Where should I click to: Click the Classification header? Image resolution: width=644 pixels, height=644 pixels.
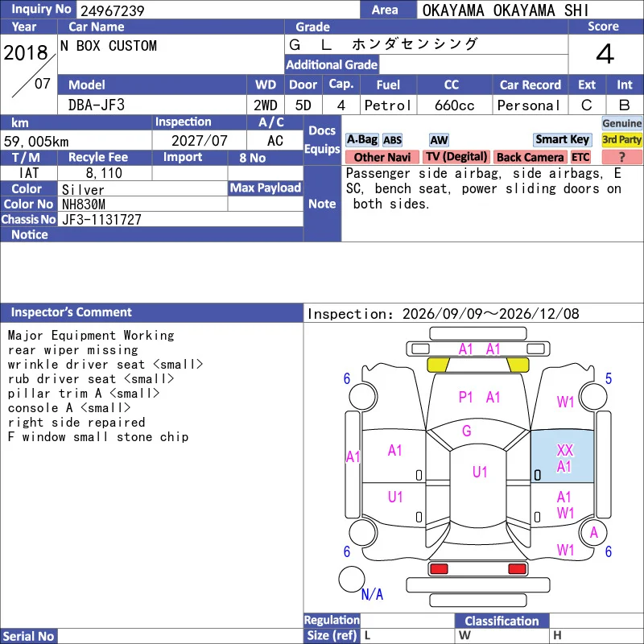click(x=502, y=621)
